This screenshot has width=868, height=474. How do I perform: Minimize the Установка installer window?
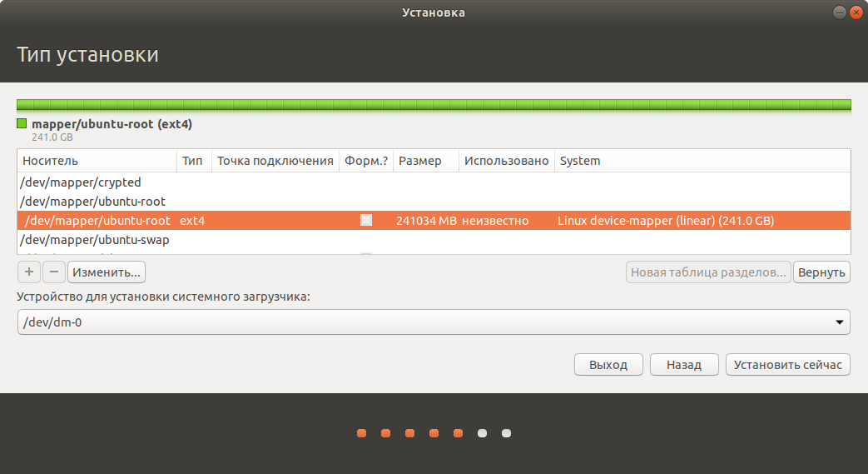837,12
